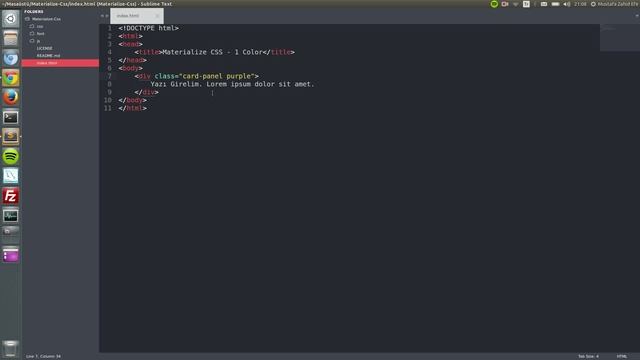Click the Line/Column status text
This screenshot has width=640, height=360.
coord(43,356)
